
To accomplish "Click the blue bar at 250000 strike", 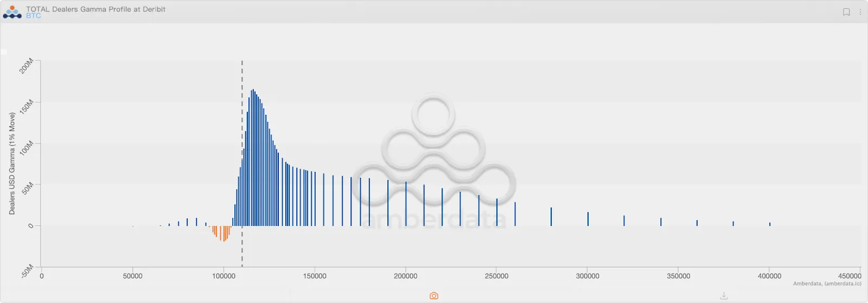I will [x=497, y=212].
